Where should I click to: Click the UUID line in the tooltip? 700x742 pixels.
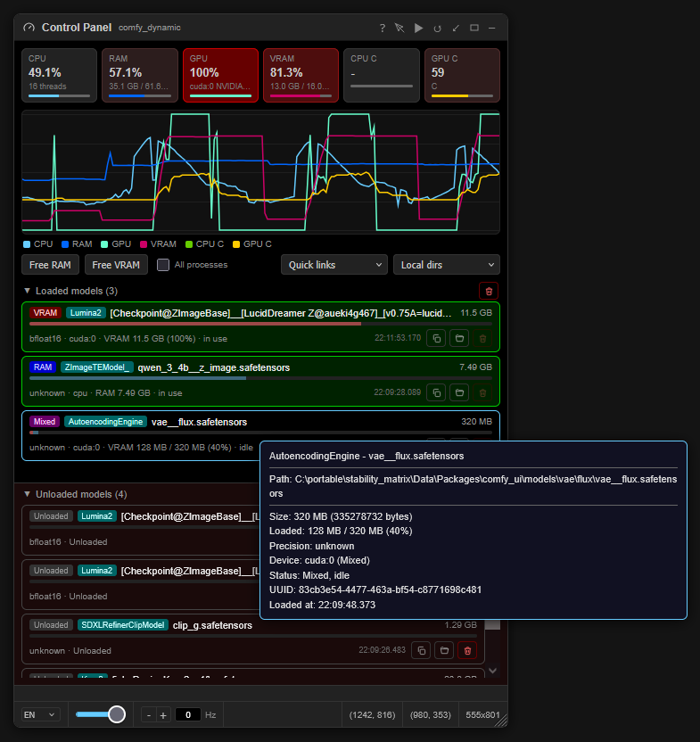tap(375, 590)
